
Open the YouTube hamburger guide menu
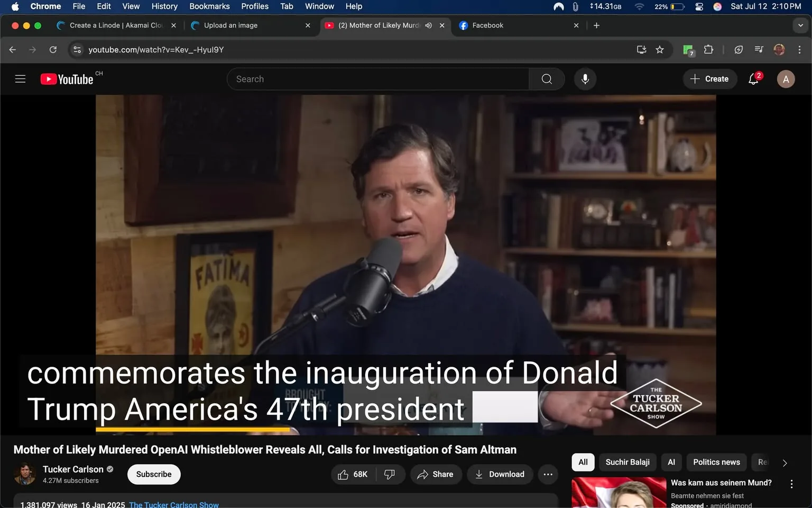20,79
